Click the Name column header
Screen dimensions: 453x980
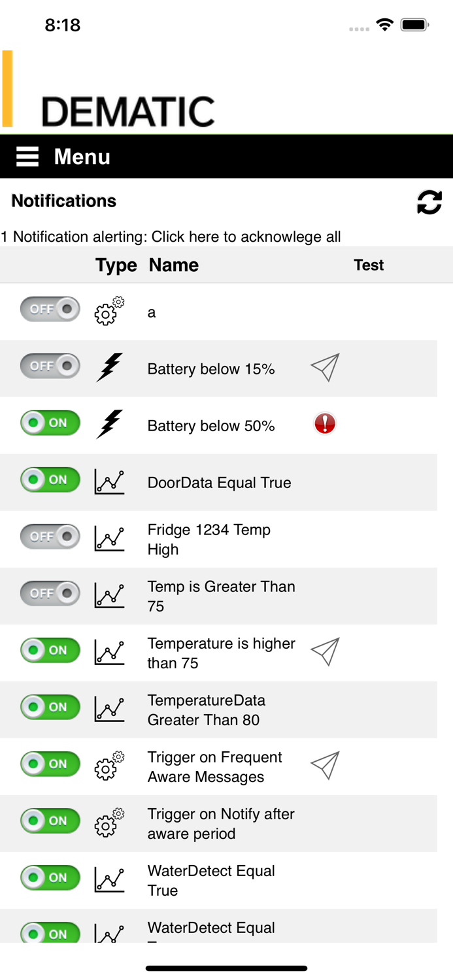173,265
